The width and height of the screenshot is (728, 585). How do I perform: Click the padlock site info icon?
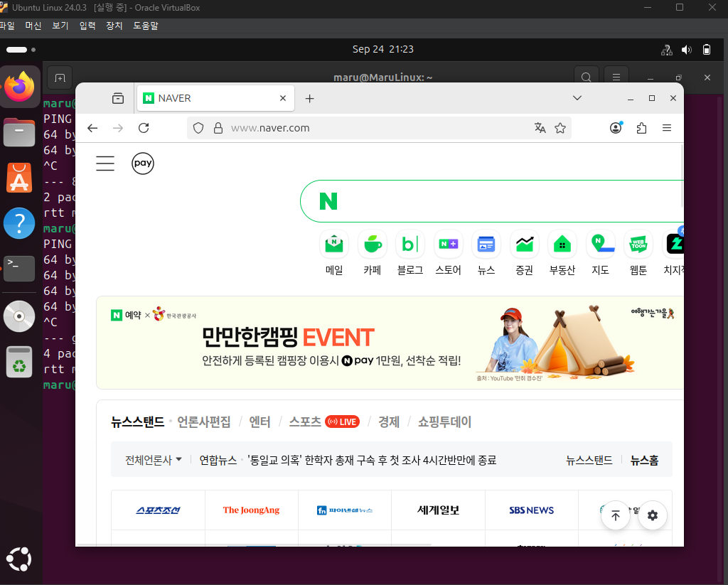[218, 128]
